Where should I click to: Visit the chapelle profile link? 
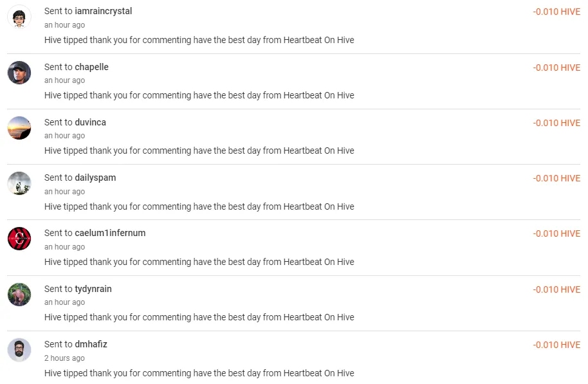pos(91,67)
